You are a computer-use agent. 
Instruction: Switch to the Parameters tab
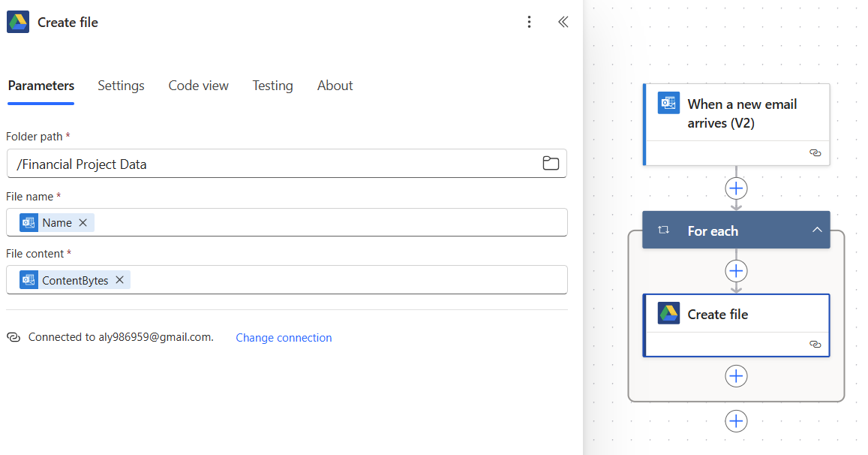point(41,86)
